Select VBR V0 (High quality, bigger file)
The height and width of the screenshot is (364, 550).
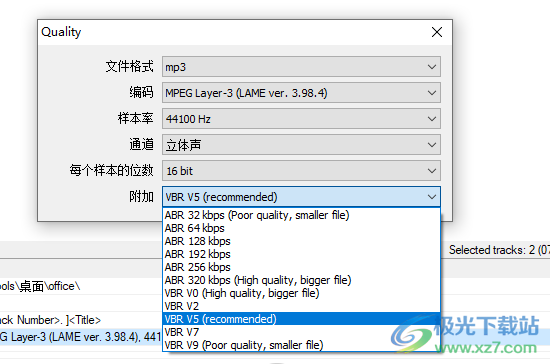[x=301, y=293]
